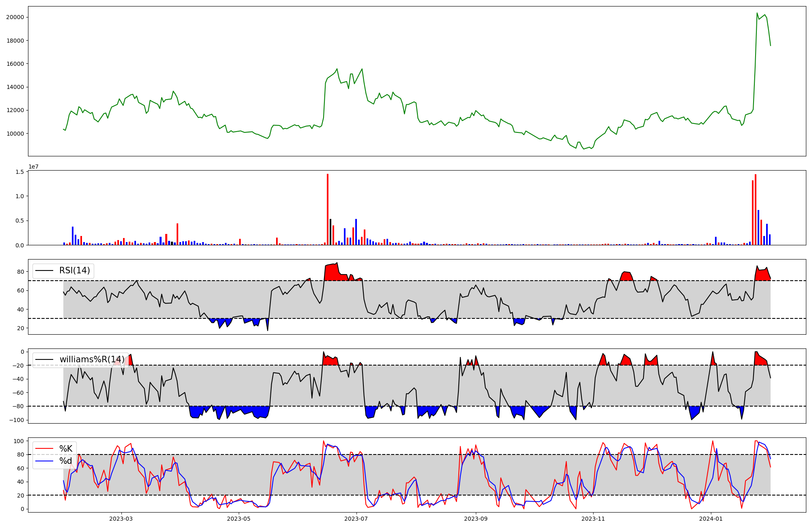Click the 10000 price axis label
812x528 pixels.
(15, 134)
